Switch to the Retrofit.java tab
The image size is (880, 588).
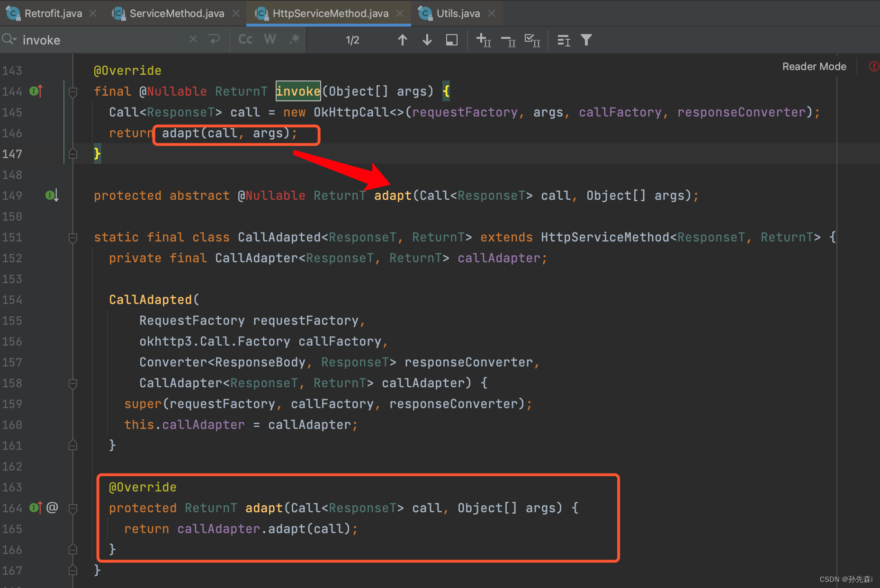(53, 13)
